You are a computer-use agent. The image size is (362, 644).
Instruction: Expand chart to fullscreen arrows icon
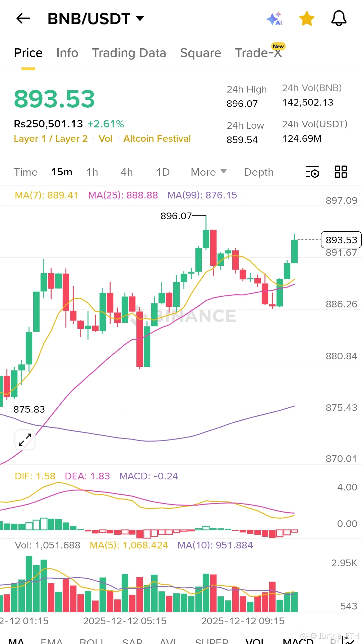pos(25,440)
